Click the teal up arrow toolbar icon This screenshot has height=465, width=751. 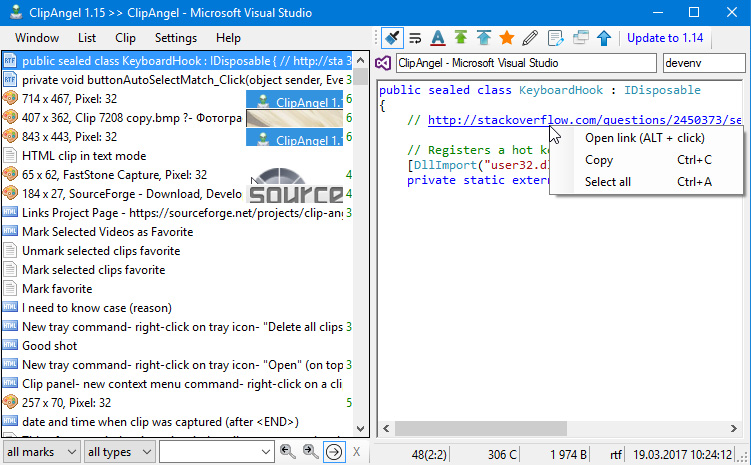click(x=483, y=38)
